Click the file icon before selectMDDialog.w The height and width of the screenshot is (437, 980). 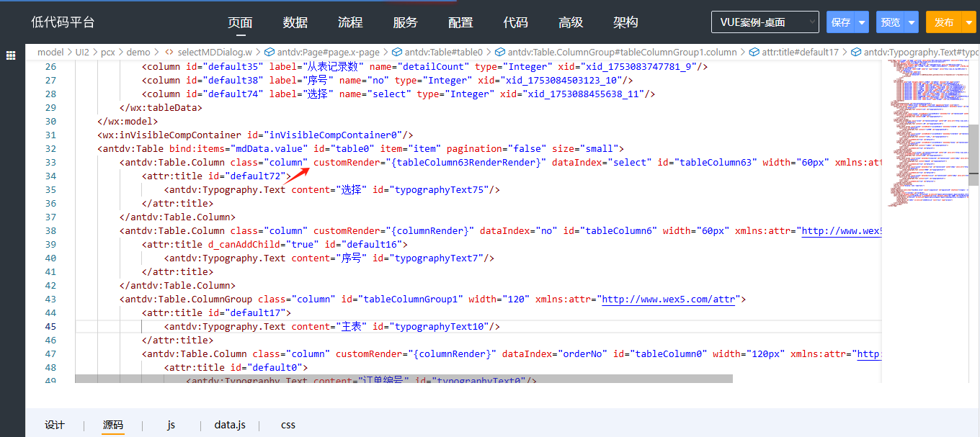(x=169, y=52)
